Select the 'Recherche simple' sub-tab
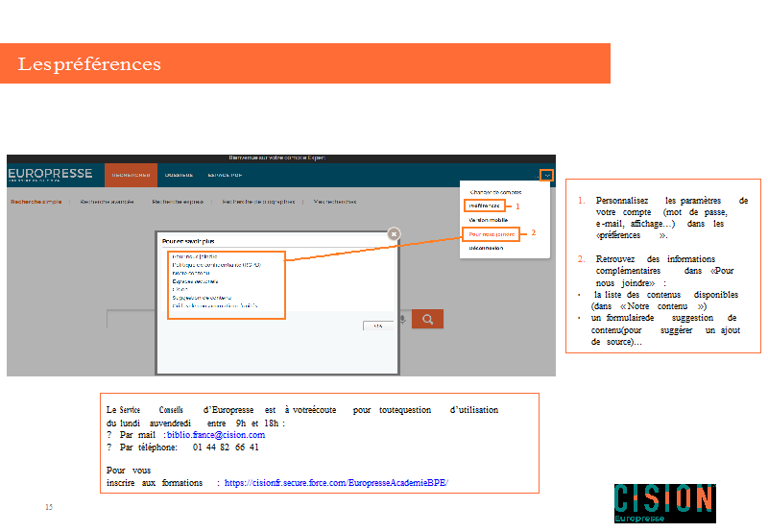Screen dimensions: 768x532 click(36, 202)
